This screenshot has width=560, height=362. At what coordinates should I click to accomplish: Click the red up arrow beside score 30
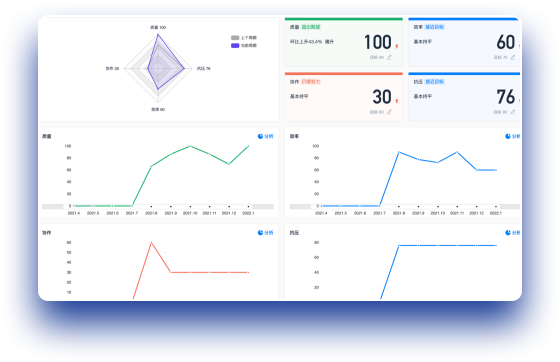point(397,101)
